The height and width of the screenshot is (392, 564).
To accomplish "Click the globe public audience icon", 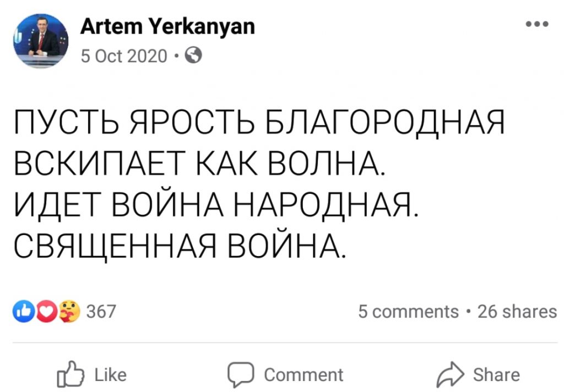I will point(194,56).
